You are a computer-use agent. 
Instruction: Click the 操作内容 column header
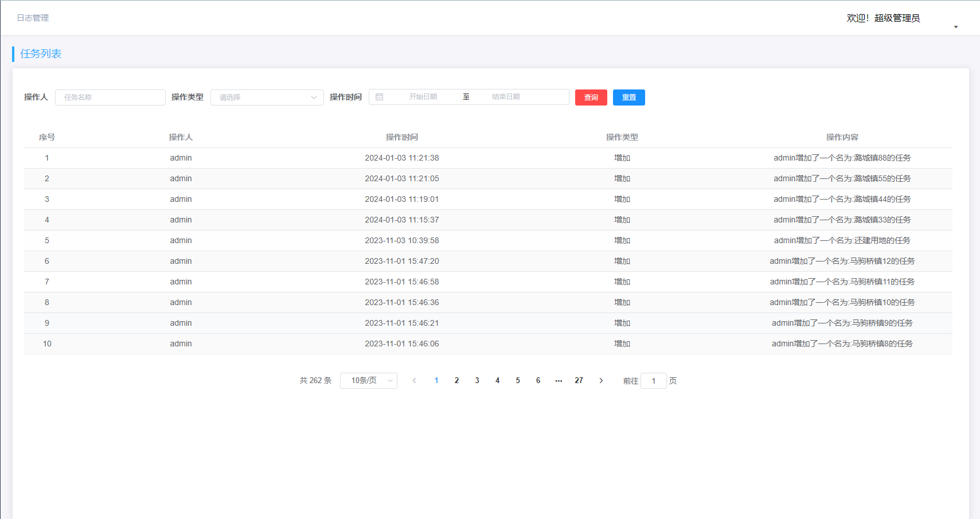point(842,137)
